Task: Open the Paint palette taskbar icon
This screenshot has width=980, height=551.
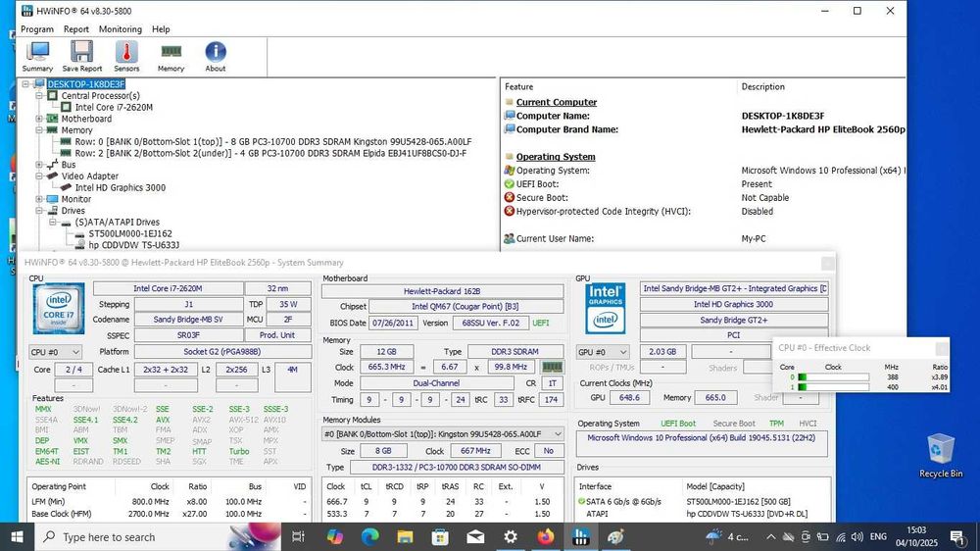Action: (615, 536)
